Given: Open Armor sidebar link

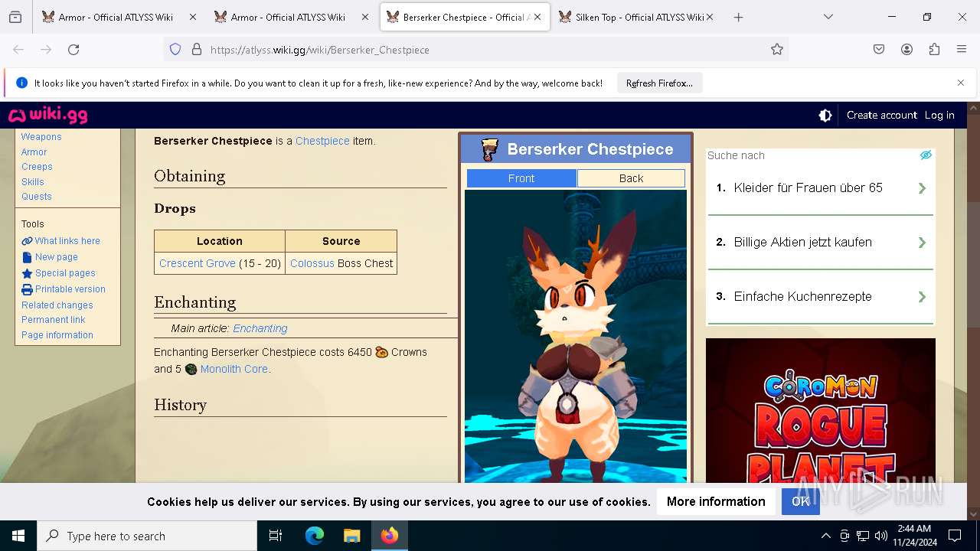Looking at the screenshot, I should click(34, 152).
